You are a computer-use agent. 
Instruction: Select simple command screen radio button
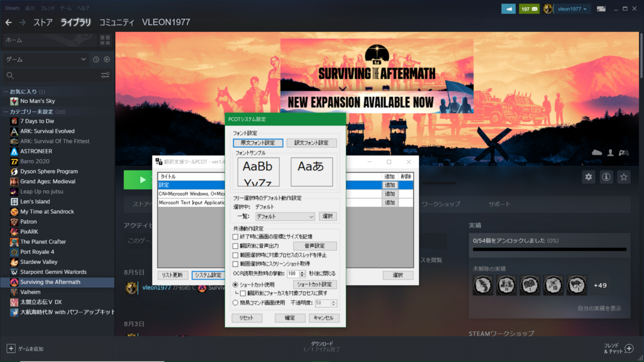[x=235, y=303]
